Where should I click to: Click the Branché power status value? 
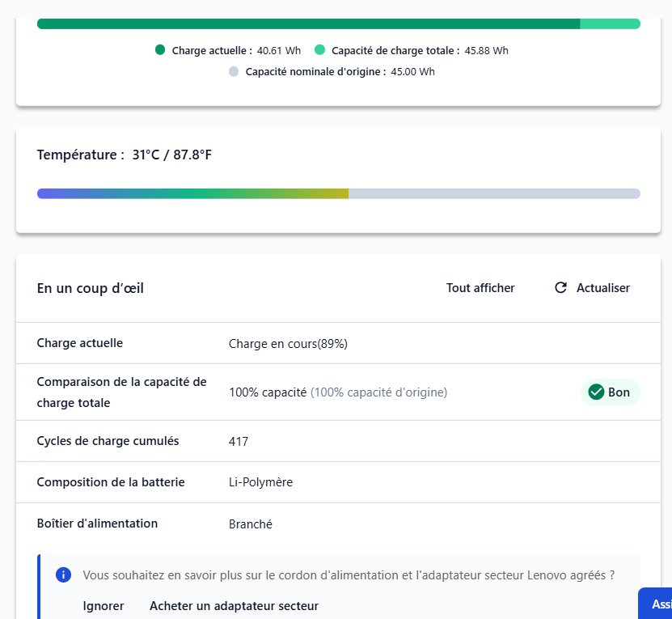[x=251, y=524]
